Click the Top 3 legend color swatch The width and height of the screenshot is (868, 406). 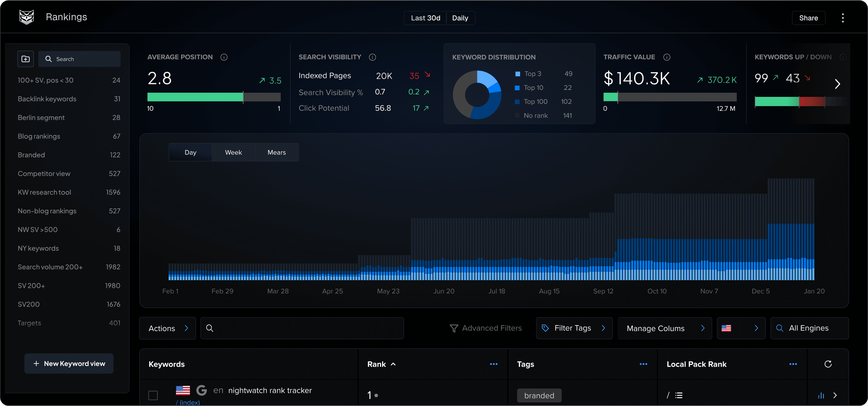(518, 74)
